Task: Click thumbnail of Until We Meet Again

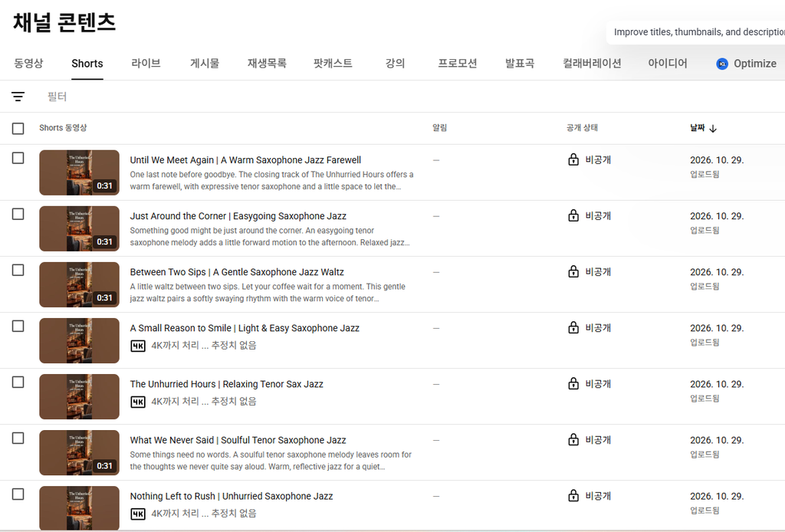Action: 80,172
